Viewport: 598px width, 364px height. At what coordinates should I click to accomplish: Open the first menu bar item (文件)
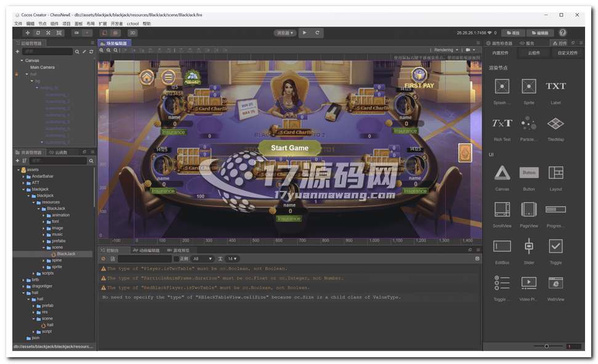click(18, 23)
